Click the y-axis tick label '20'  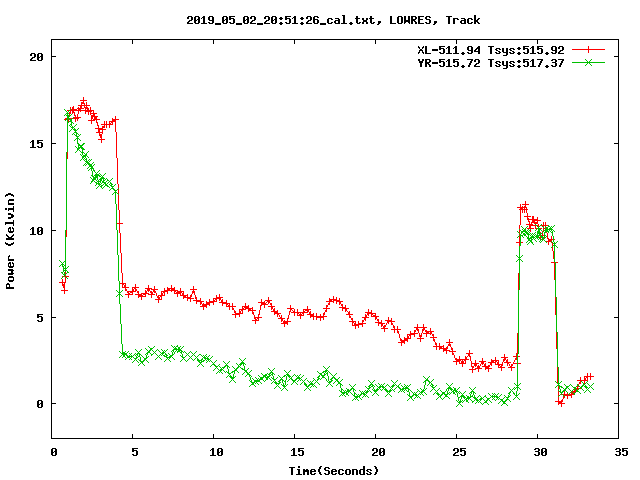tap(36, 57)
